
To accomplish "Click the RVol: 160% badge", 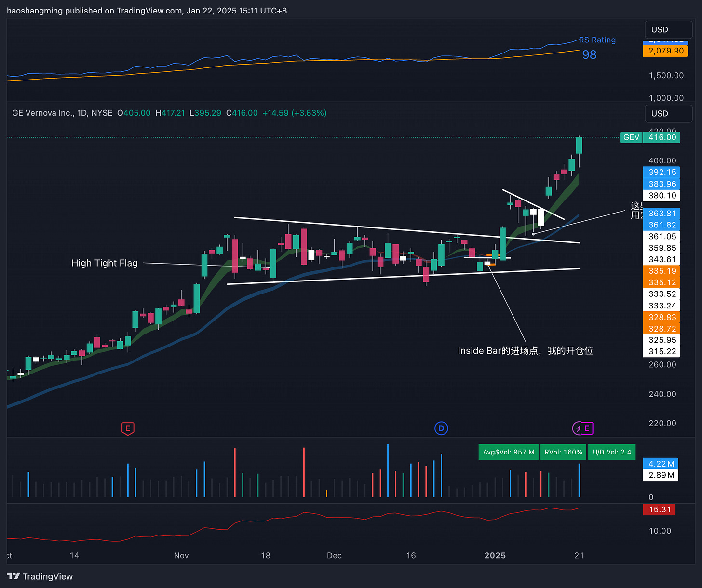I will click(564, 452).
